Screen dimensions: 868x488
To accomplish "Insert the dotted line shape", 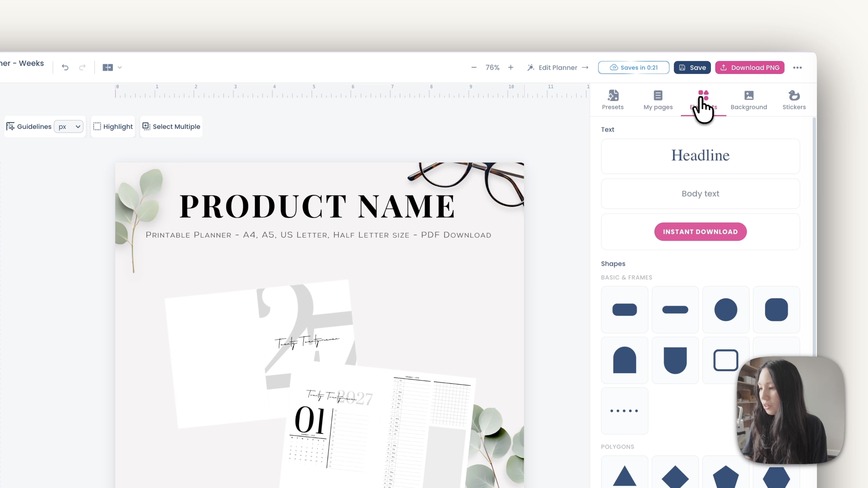I will tap(624, 411).
